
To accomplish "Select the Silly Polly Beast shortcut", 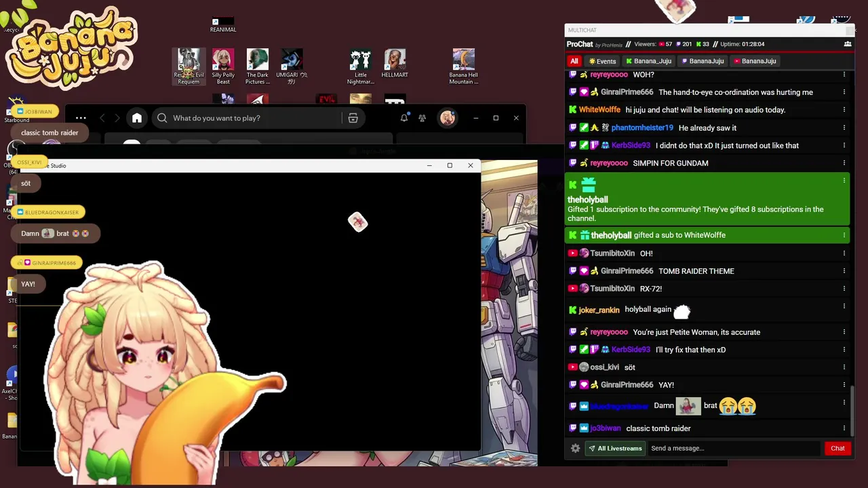I will pyautogui.click(x=223, y=66).
